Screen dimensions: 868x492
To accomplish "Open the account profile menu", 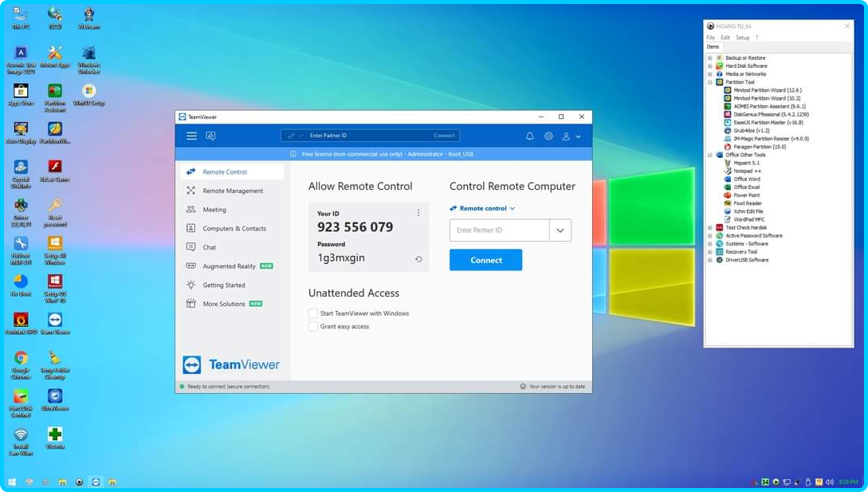I will [571, 136].
